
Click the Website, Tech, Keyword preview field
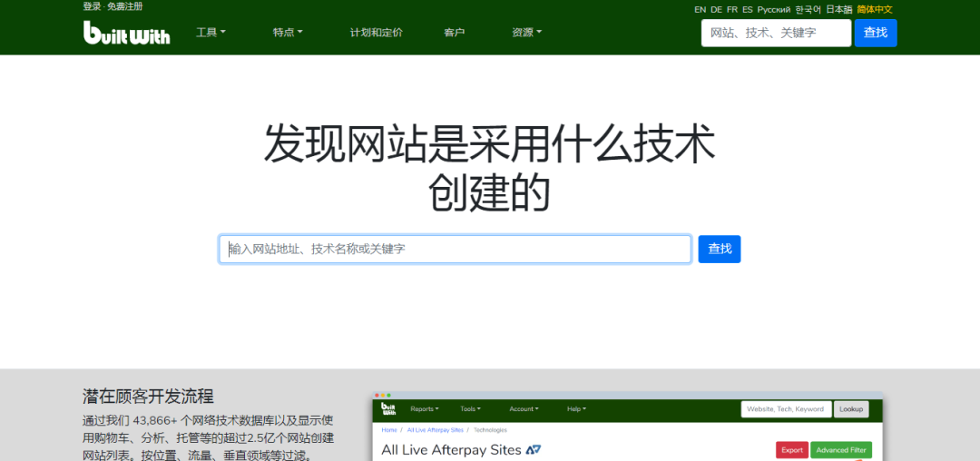coord(786,409)
